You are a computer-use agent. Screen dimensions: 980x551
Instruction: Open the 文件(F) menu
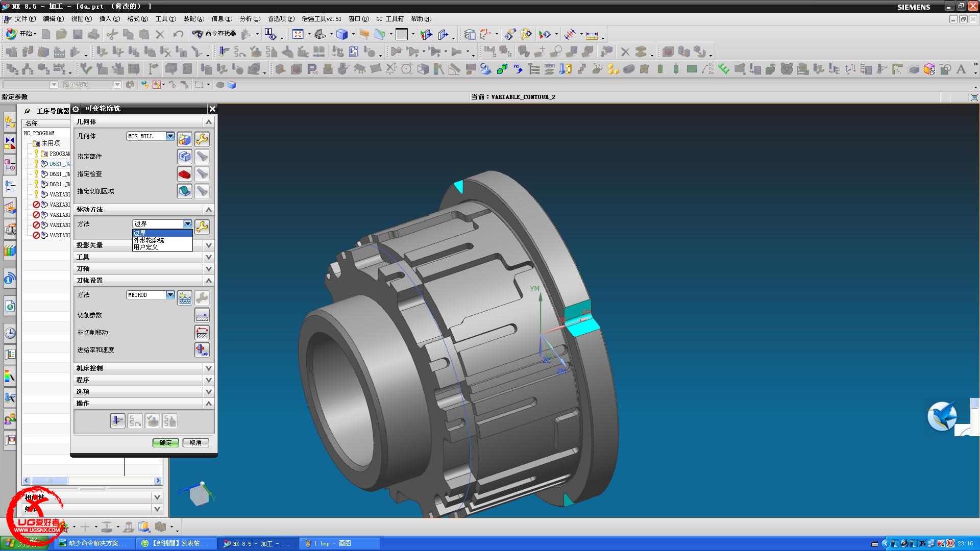25,19
